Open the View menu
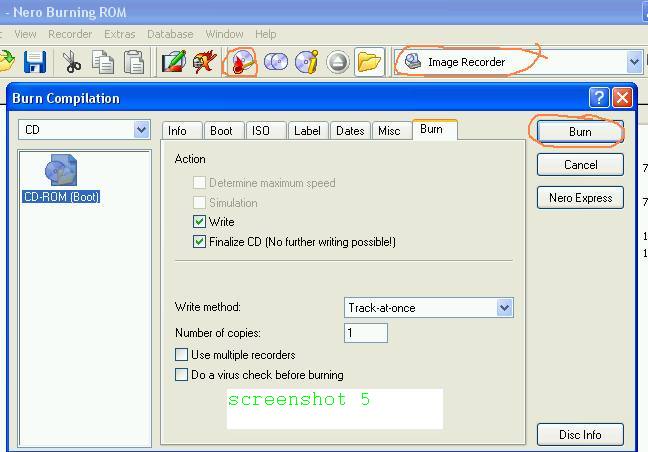This screenshot has width=648, height=452. pos(25,34)
